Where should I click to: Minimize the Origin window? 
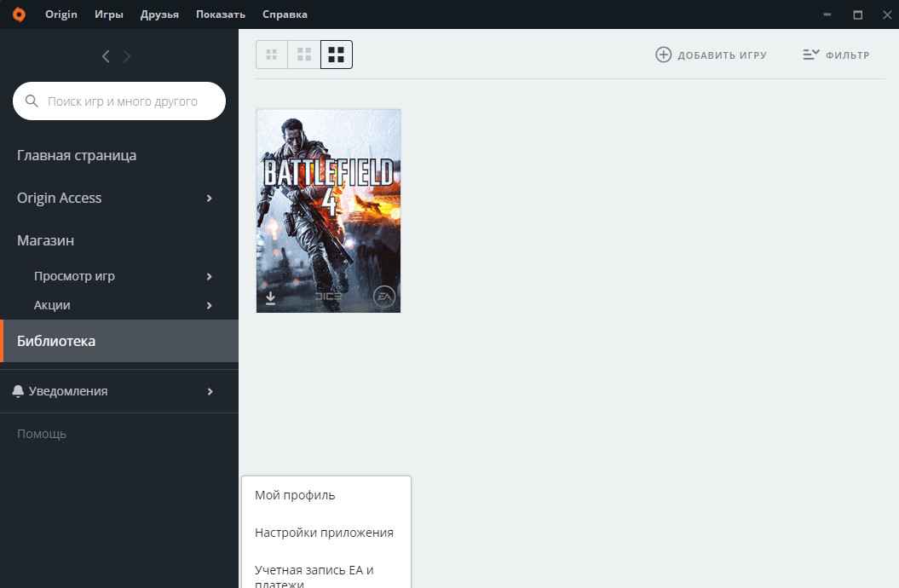pyautogui.click(x=827, y=14)
